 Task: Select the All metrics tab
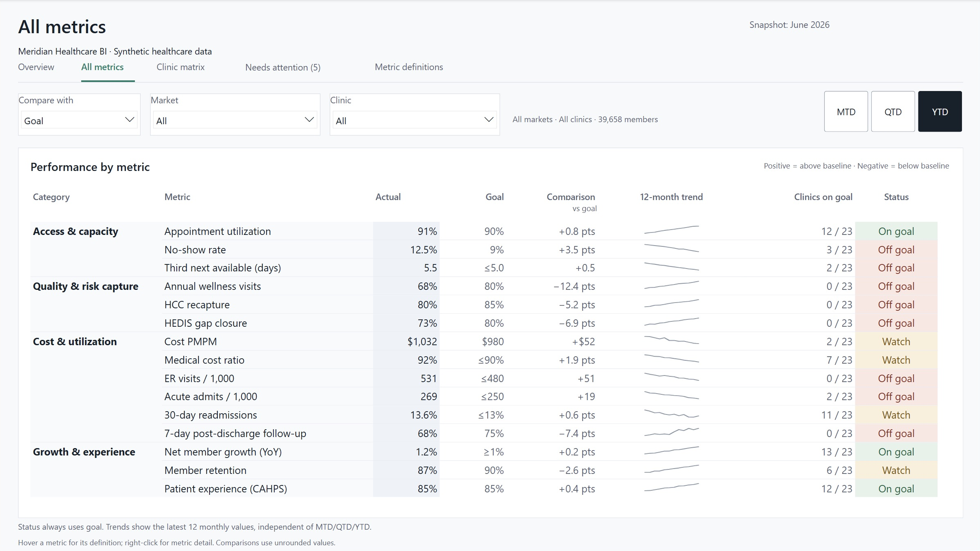[103, 67]
